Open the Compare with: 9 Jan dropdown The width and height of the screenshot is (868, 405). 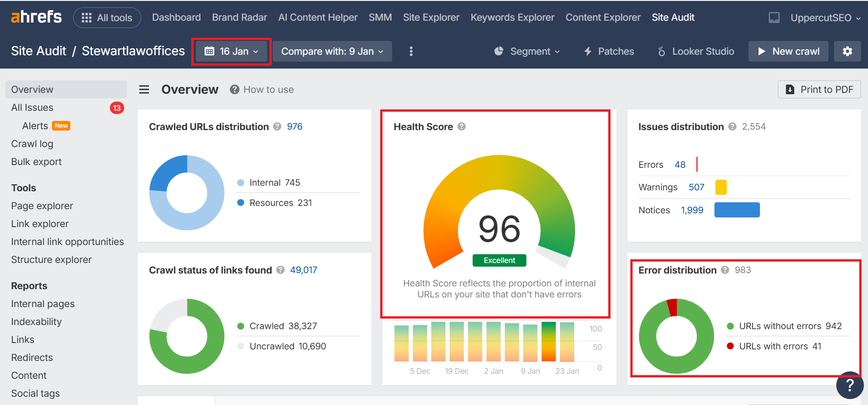[332, 51]
